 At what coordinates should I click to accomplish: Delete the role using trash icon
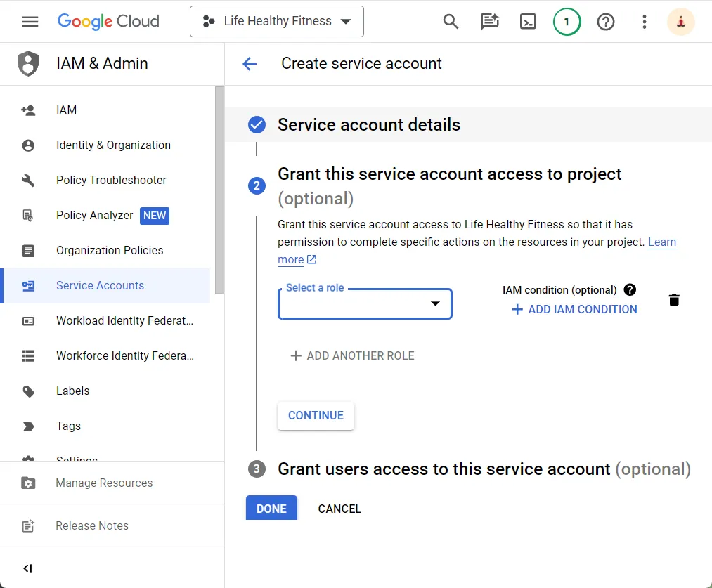coord(674,301)
